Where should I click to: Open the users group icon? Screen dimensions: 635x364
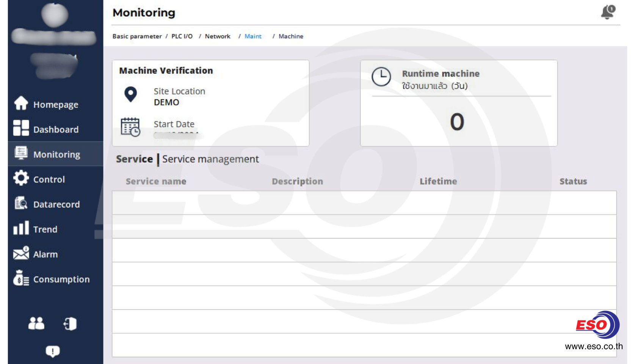(36, 323)
